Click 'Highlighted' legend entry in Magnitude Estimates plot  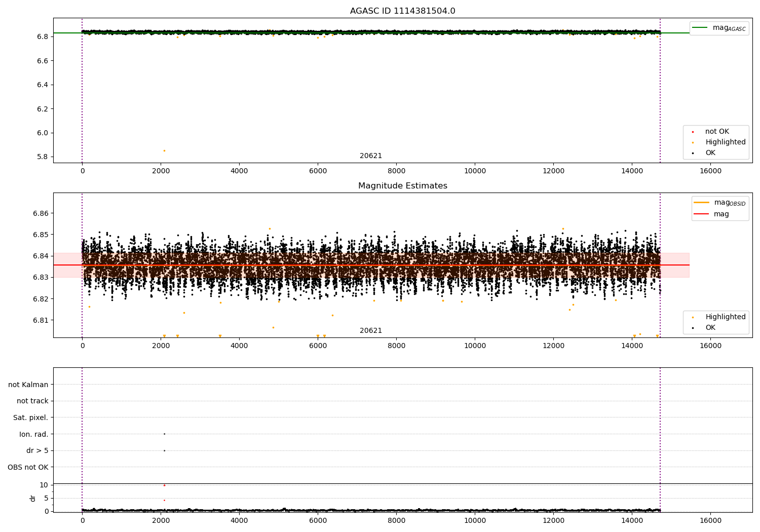[726, 317]
